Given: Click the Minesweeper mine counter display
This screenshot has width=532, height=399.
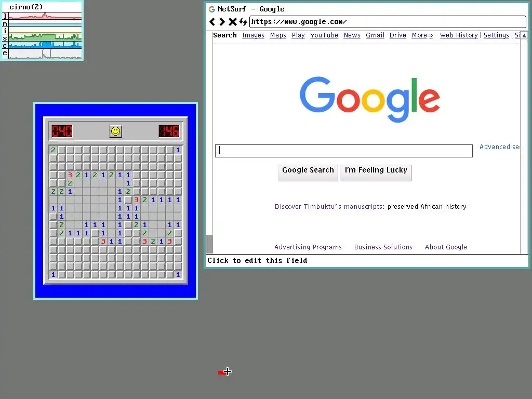Looking at the screenshot, I should (62, 131).
